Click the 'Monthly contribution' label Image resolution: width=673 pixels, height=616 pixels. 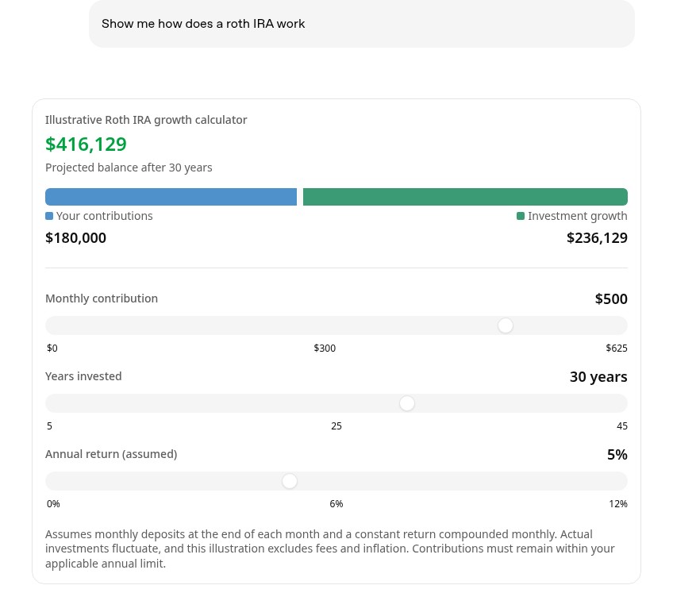tap(102, 298)
